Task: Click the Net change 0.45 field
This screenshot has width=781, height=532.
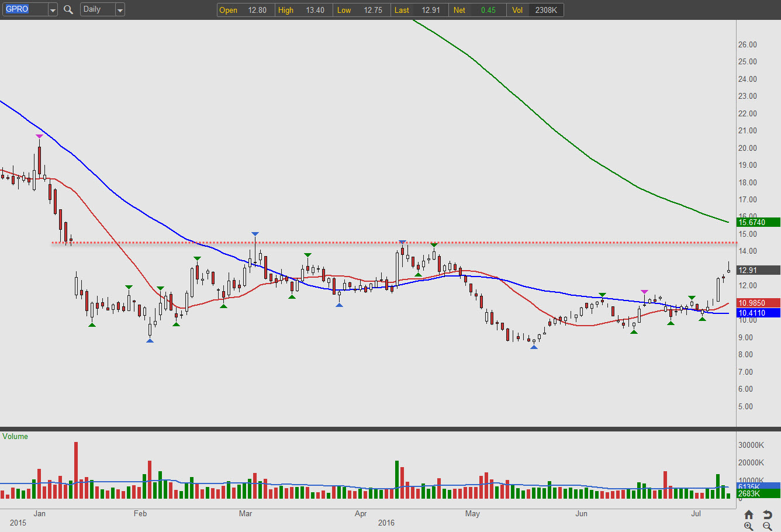Action: pyautogui.click(x=488, y=10)
